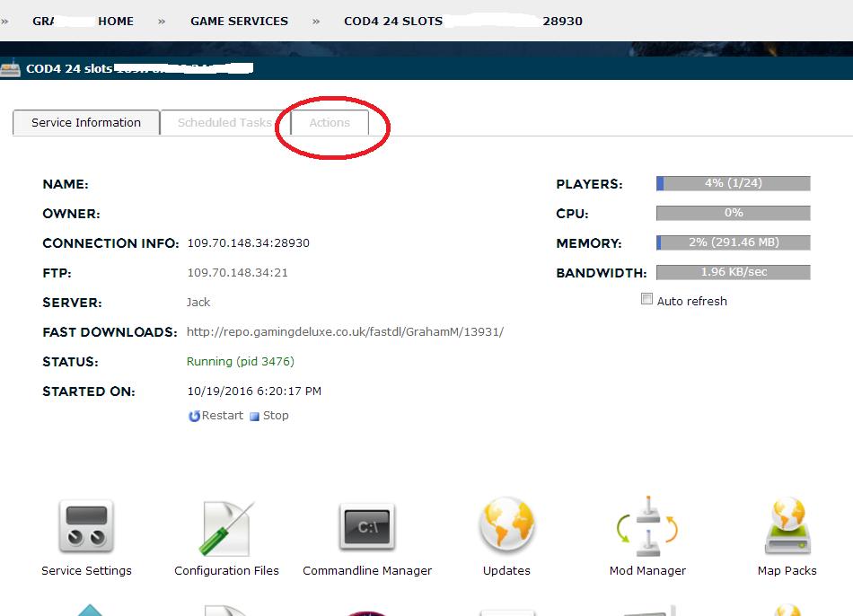Switch to the Scheduled Tasks tab

224,123
